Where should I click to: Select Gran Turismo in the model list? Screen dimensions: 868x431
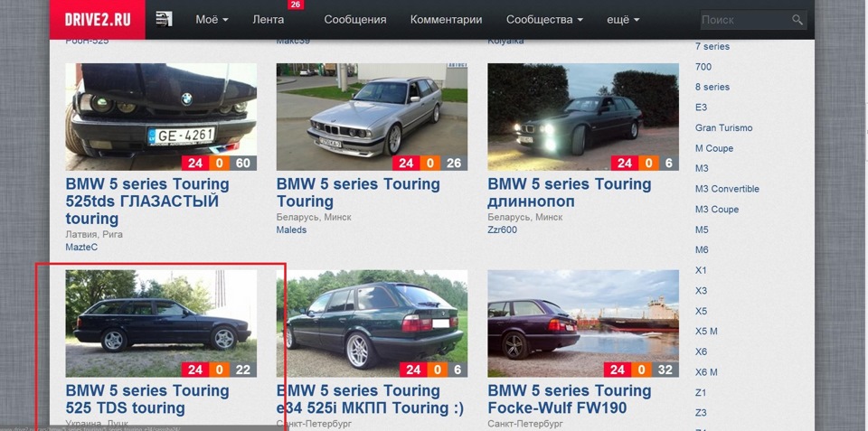(x=723, y=127)
